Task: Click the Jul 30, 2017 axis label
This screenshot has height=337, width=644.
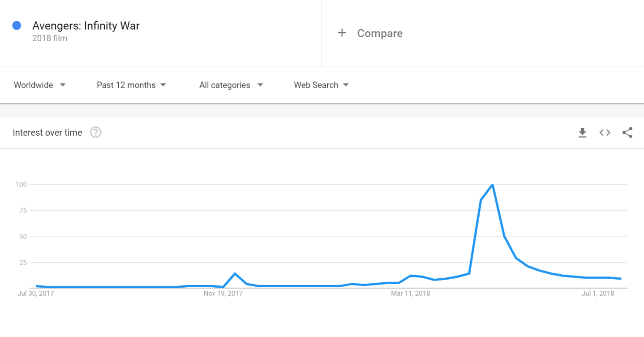Action: (36, 294)
